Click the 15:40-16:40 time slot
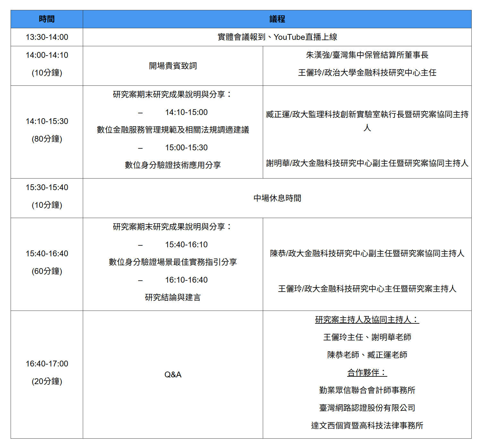481x448 pixels. 47,254
